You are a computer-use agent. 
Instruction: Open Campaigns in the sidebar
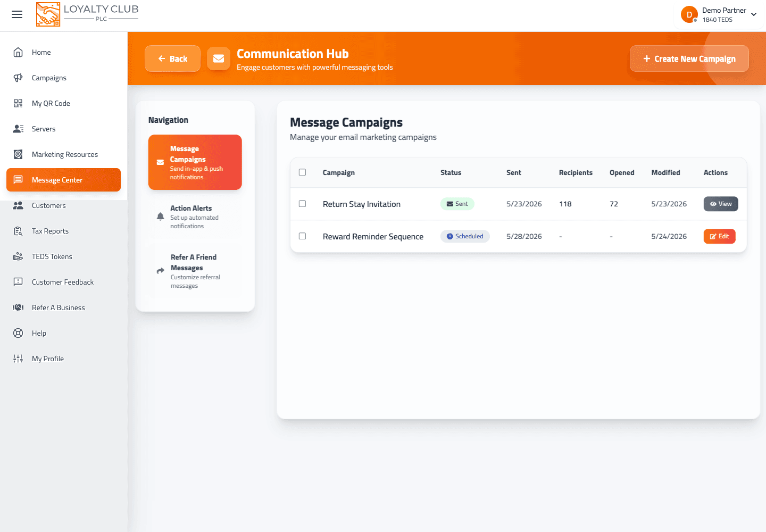point(63,78)
